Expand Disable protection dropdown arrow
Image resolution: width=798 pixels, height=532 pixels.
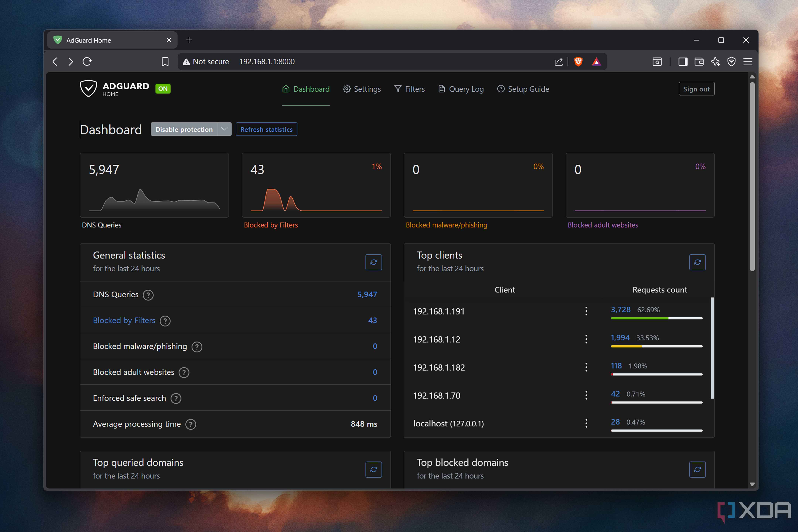[x=224, y=129]
